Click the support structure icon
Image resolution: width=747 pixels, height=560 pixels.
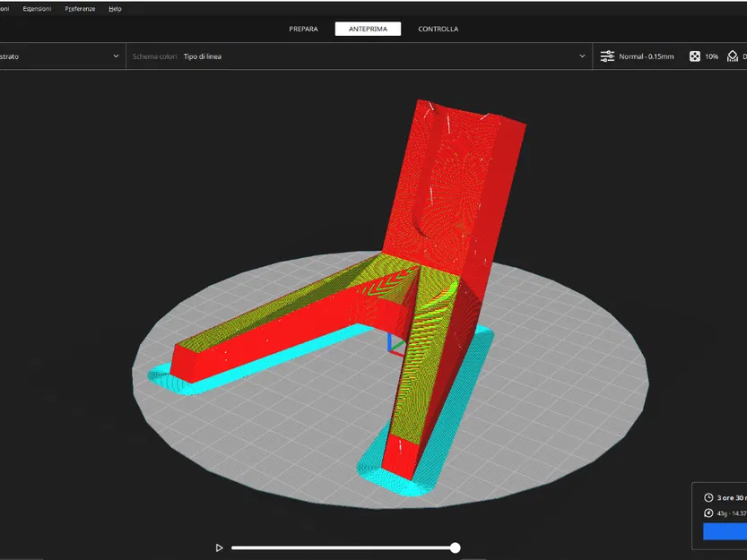tap(733, 56)
